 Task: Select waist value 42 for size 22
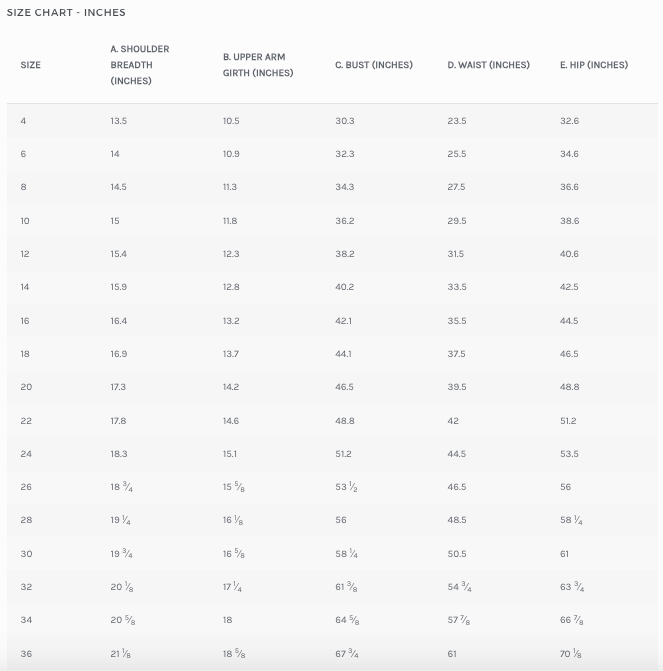(453, 421)
